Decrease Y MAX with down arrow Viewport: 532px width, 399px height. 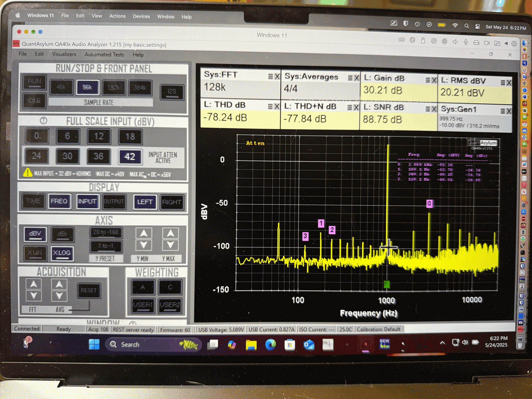(x=170, y=245)
